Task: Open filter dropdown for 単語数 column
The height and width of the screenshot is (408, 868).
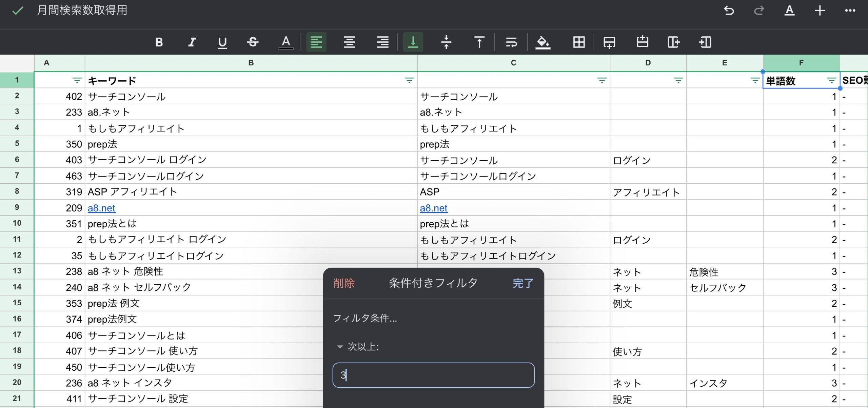Action: pos(832,80)
